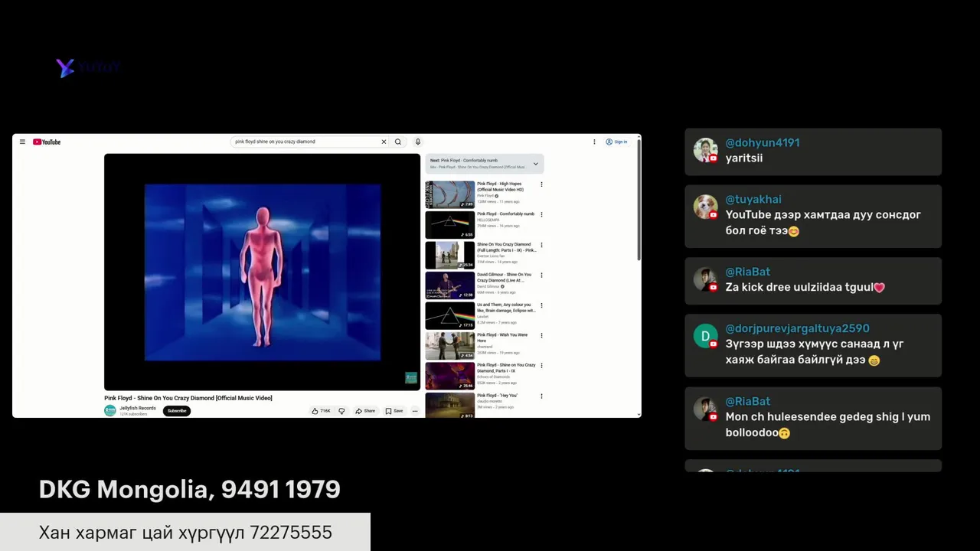The image size is (980, 551).
Task: Expand the Next: Comfortably numb mix chevron
Action: (535, 164)
